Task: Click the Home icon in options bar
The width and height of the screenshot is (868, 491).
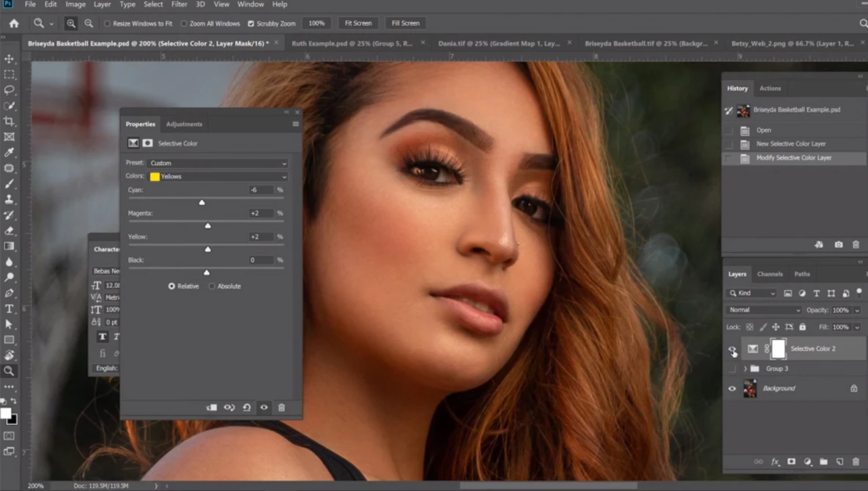Action: pos(14,23)
